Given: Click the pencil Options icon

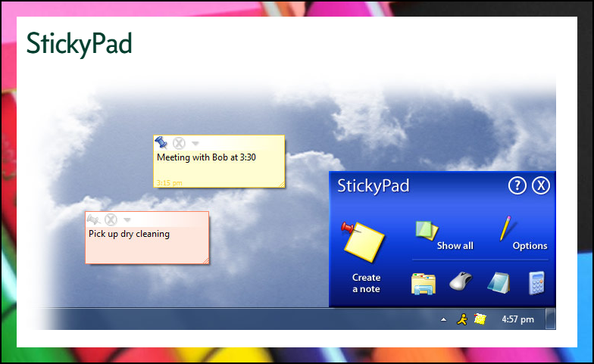Looking at the screenshot, I should click(506, 229).
